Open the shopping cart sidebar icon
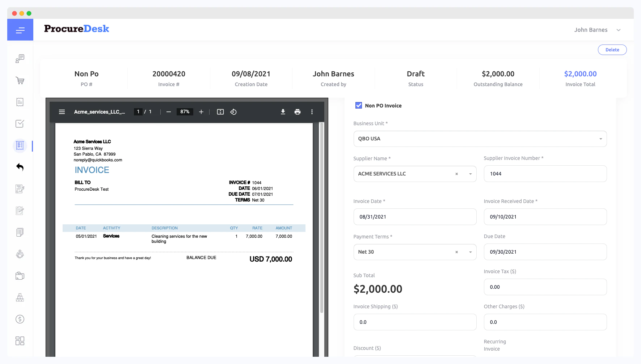This screenshot has width=641, height=364. pyautogui.click(x=20, y=80)
